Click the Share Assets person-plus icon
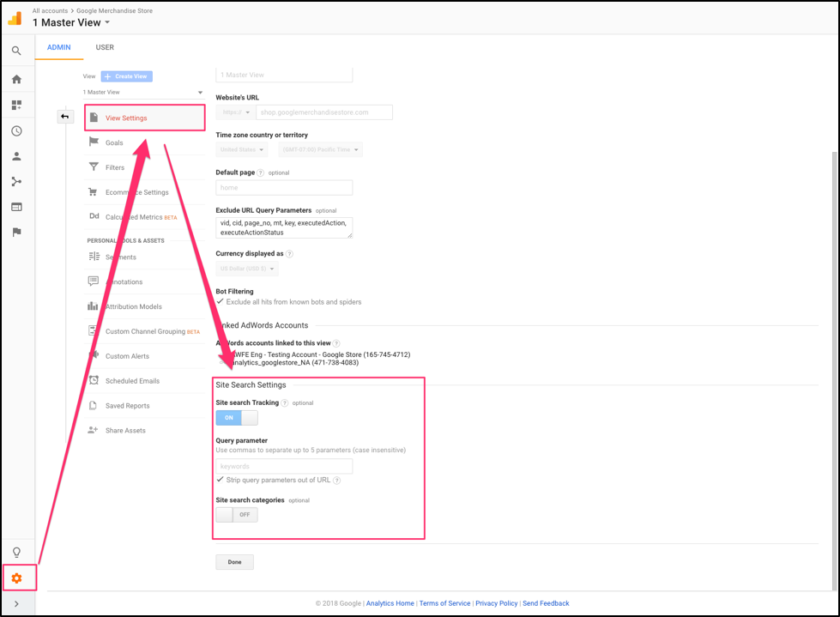The image size is (840, 617). [94, 430]
